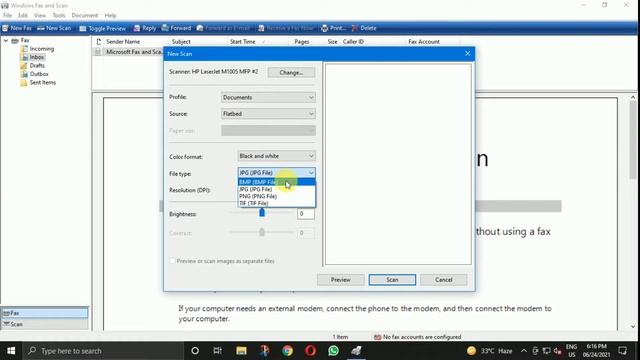
Task: Open WhatsApp from taskbar
Action: [333, 351]
